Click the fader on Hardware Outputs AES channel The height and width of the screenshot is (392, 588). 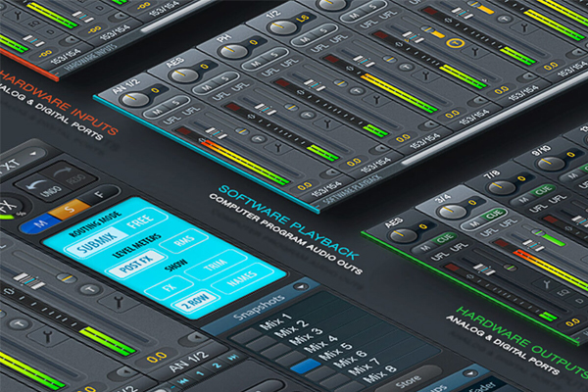click(x=484, y=269)
